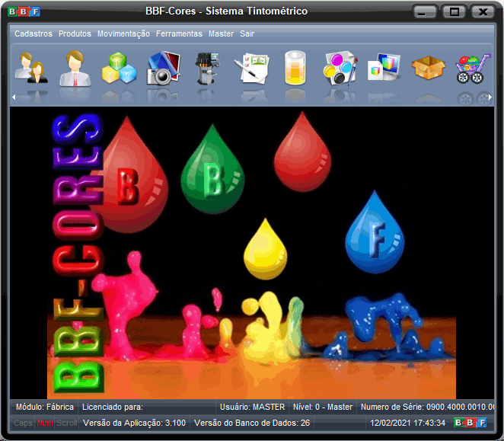This screenshot has width=504, height=441.
Task: Click Versão do Banco de Dados: 26
Action: 252,423
